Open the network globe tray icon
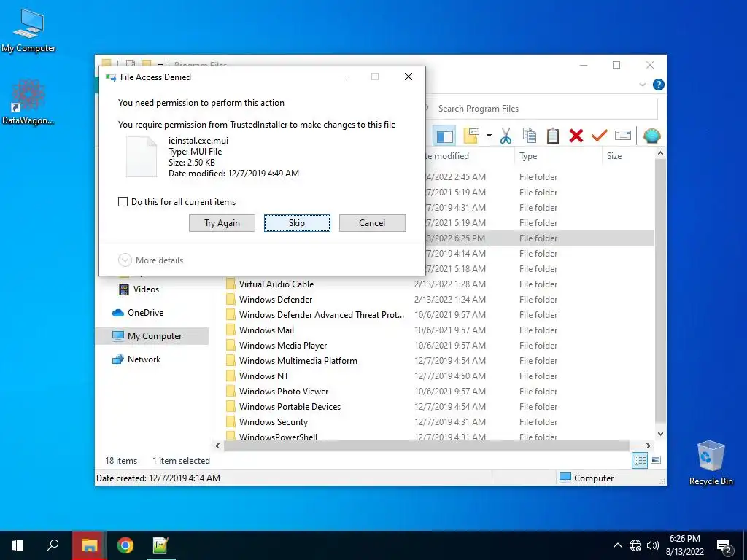 635,545
